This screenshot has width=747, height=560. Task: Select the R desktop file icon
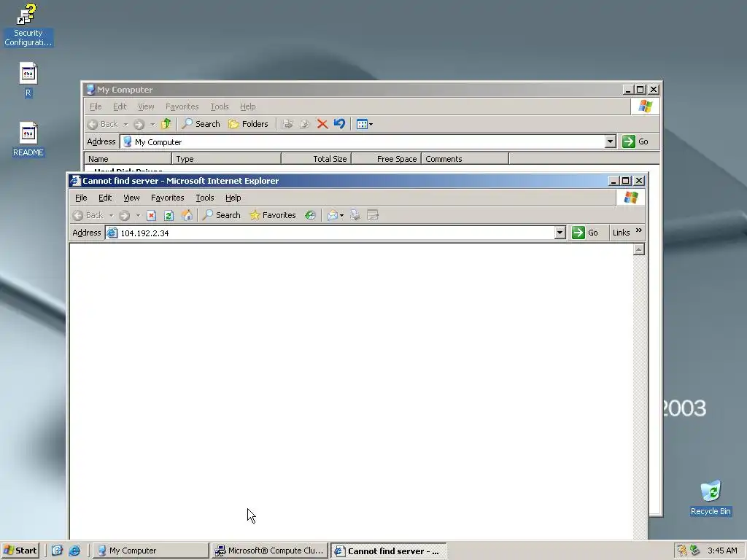pyautogui.click(x=28, y=79)
